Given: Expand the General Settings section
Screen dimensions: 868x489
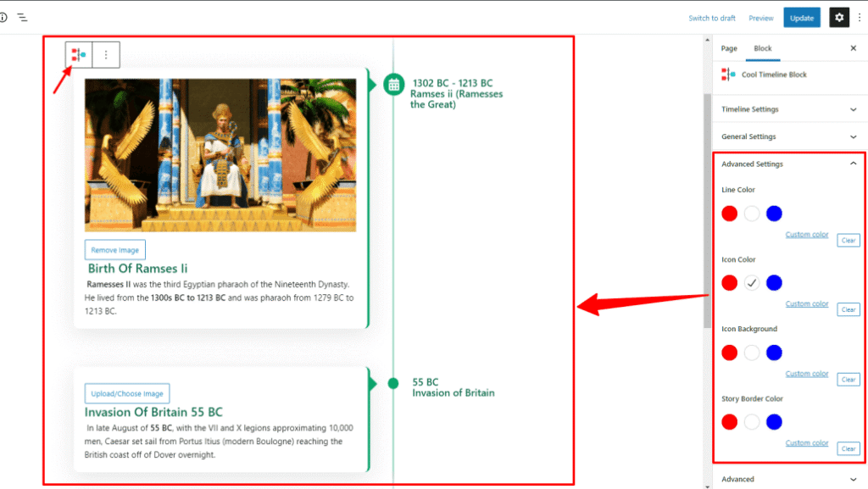Looking at the screenshot, I should [x=788, y=136].
